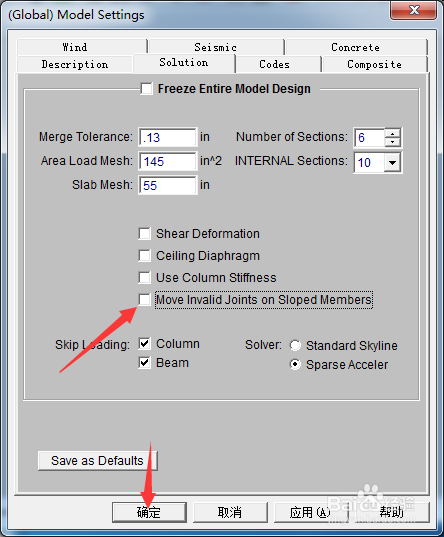This screenshot has height=537, width=444.
Task: Enable the Ceiling Diaphragm option
Action: [x=144, y=255]
